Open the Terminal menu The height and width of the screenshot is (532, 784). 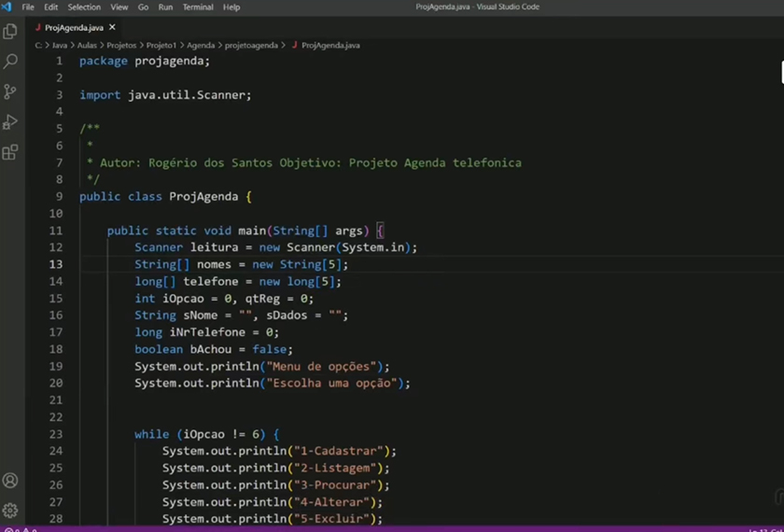point(198,7)
